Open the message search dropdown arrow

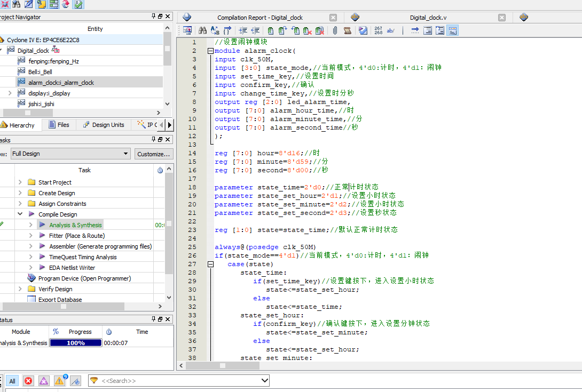point(265,380)
